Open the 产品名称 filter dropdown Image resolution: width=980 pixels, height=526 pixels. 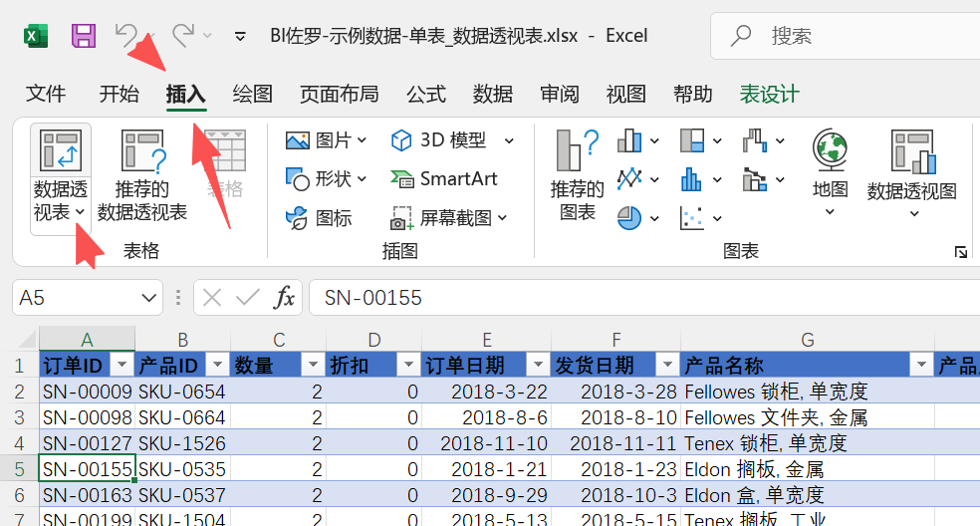coord(921,364)
